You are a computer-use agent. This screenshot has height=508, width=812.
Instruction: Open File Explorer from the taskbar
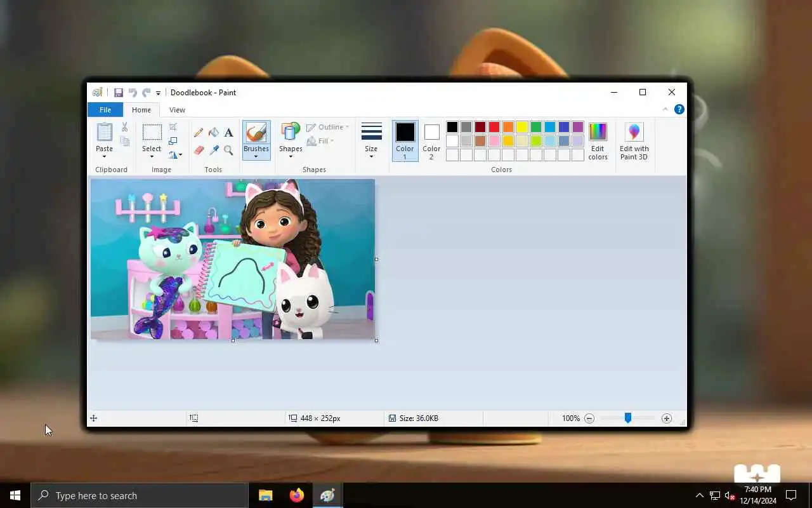pos(266,495)
